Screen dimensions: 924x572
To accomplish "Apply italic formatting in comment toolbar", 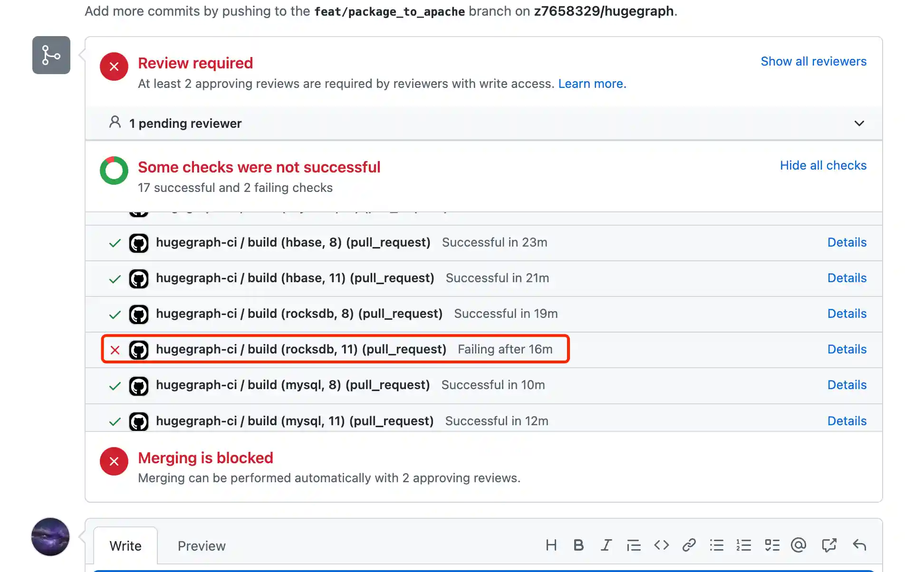I will [x=606, y=545].
